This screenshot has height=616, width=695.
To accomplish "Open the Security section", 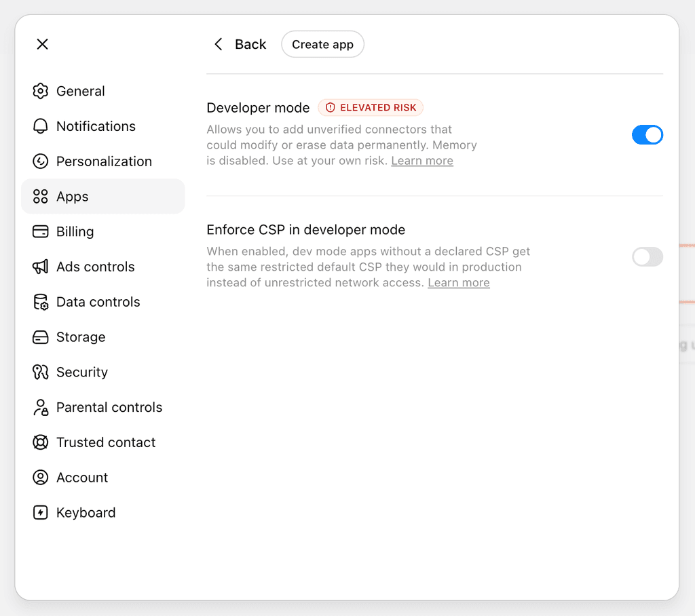I will [103, 372].
